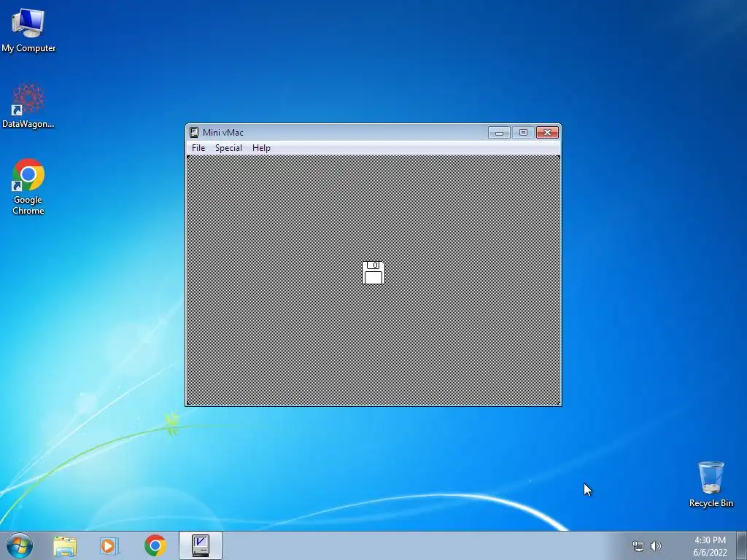Viewport: 747px width, 560px height.
Task: Open Windows Explorer from the taskbar
Action: pos(65,545)
